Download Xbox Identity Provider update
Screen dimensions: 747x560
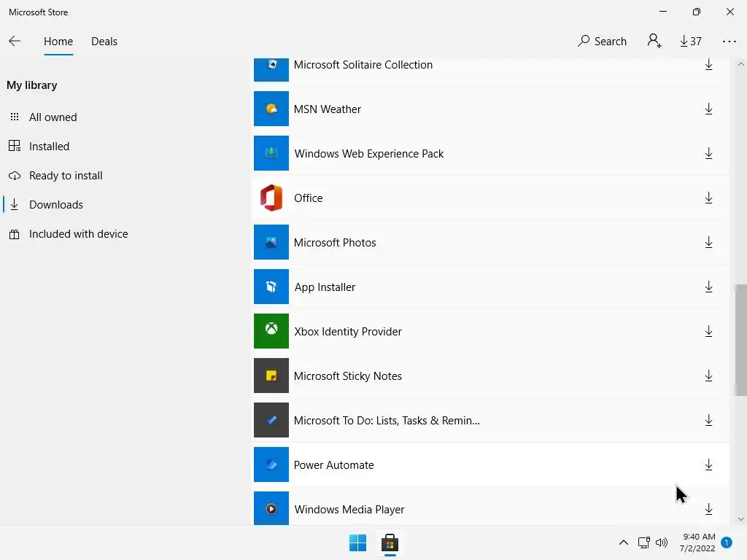click(x=708, y=332)
